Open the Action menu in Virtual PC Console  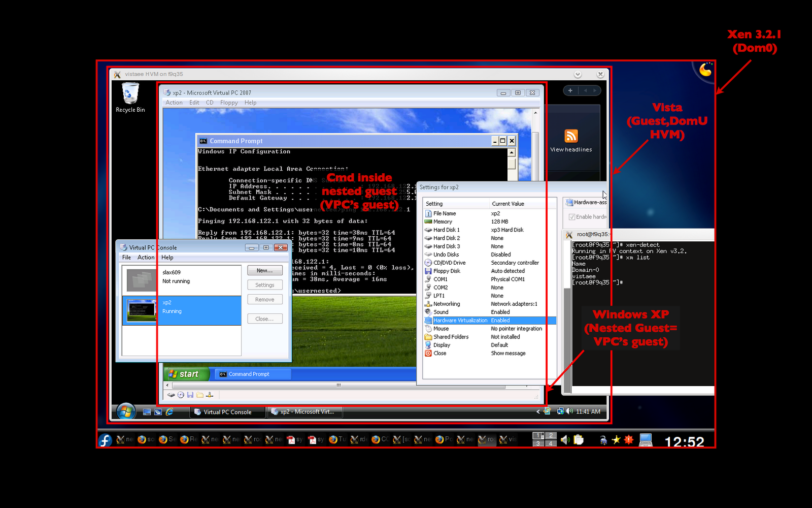tap(146, 258)
